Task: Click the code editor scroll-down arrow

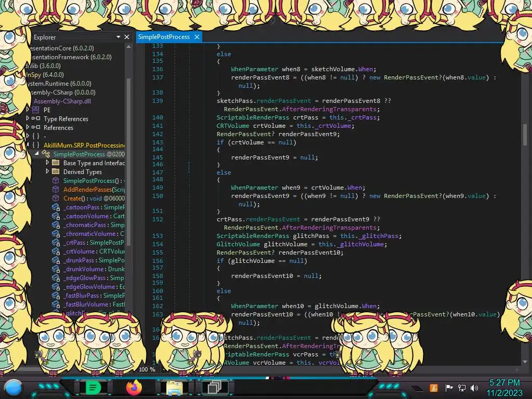Action: coord(525,362)
